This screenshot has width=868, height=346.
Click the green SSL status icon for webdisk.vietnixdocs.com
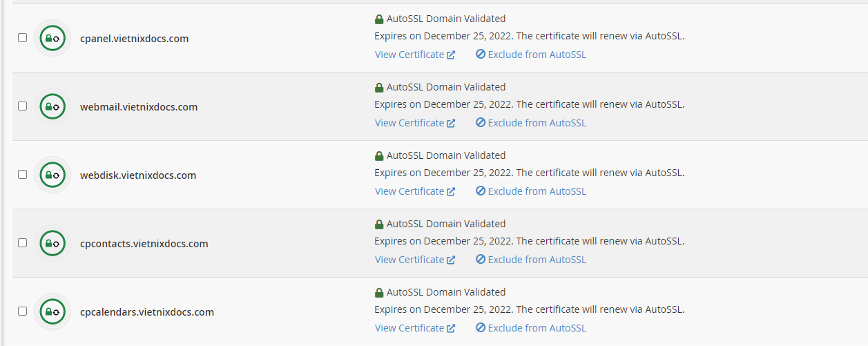click(52, 175)
